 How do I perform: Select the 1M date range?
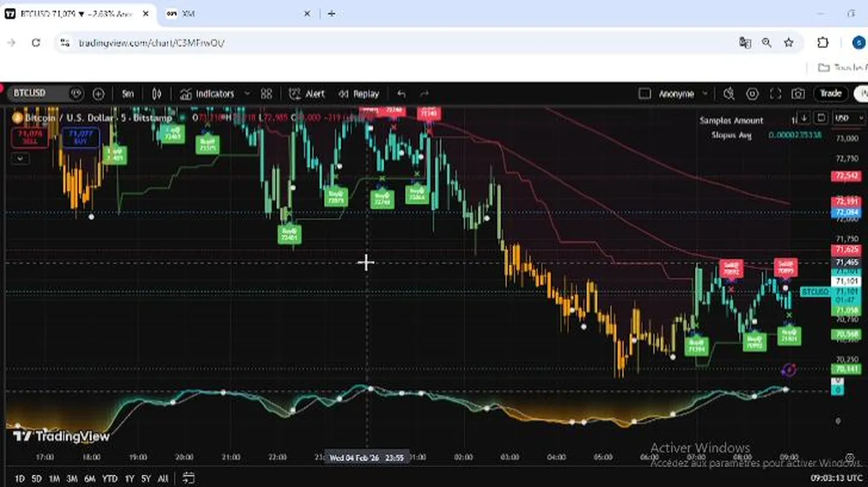[54, 479]
